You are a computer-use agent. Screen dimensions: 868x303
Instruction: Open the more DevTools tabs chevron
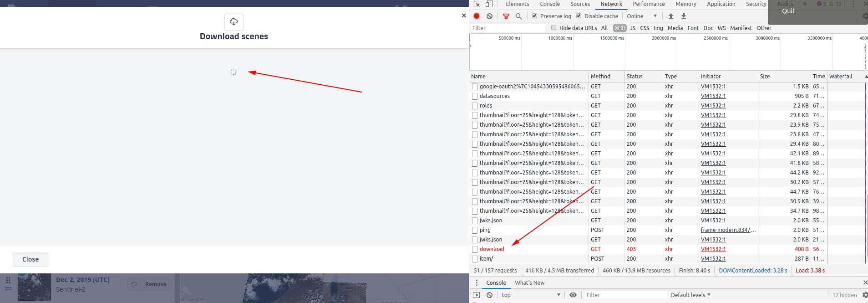(805, 4)
